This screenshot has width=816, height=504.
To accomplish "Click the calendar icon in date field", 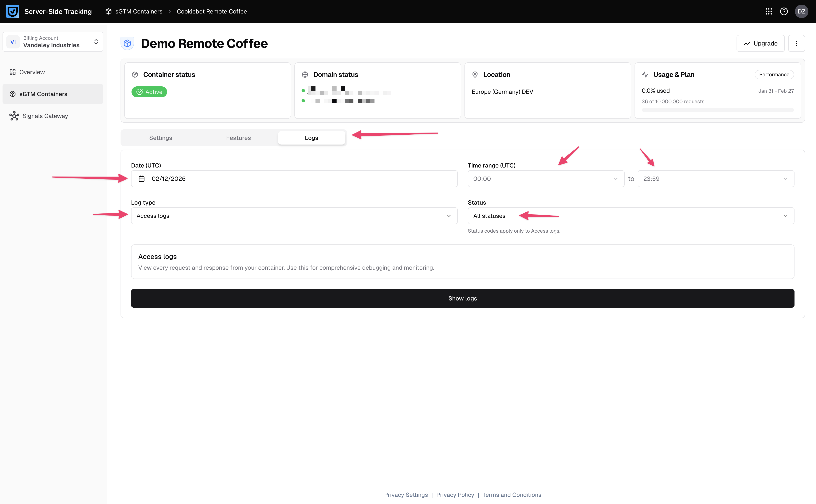I will pyautogui.click(x=142, y=179).
